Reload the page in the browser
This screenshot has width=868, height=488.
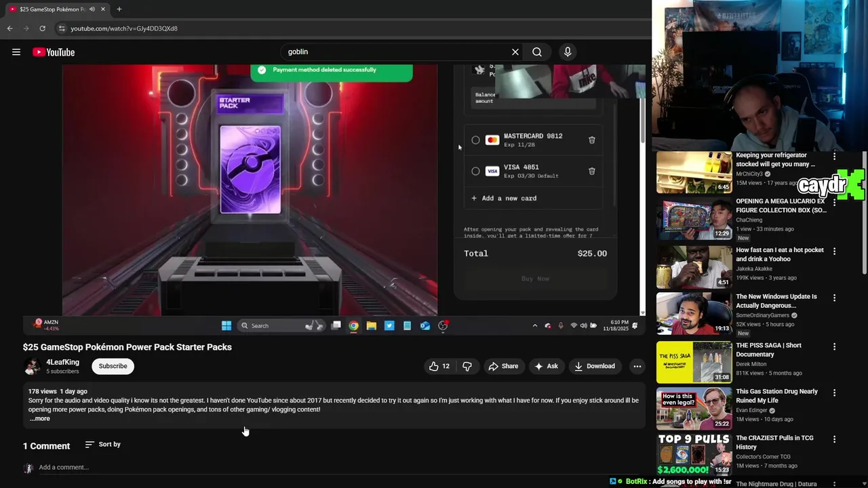point(42,28)
